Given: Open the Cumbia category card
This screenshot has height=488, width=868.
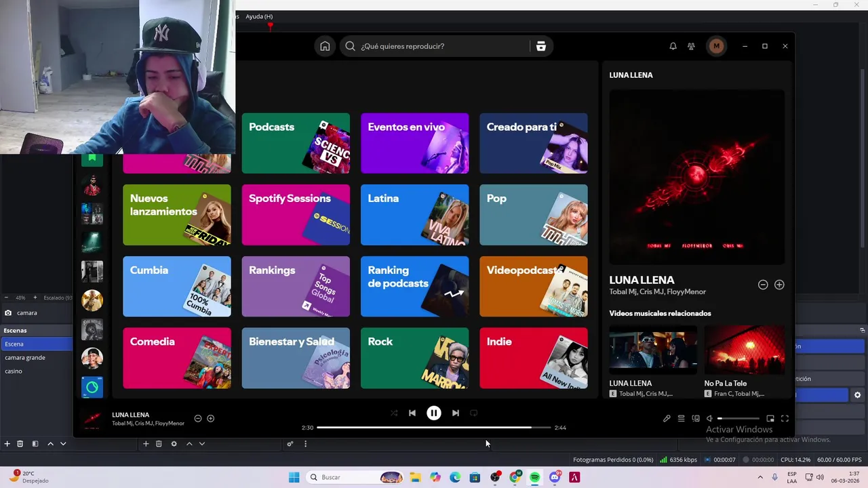Looking at the screenshot, I should (177, 287).
